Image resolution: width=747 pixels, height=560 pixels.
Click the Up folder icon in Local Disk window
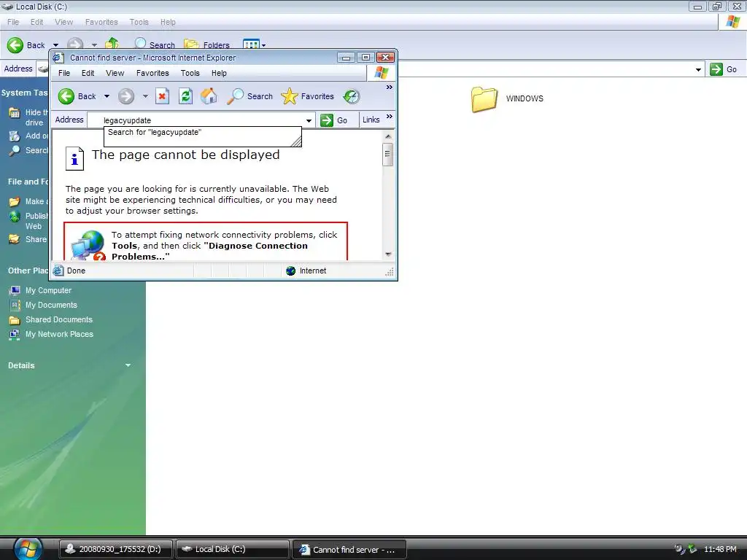tap(112, 44)
